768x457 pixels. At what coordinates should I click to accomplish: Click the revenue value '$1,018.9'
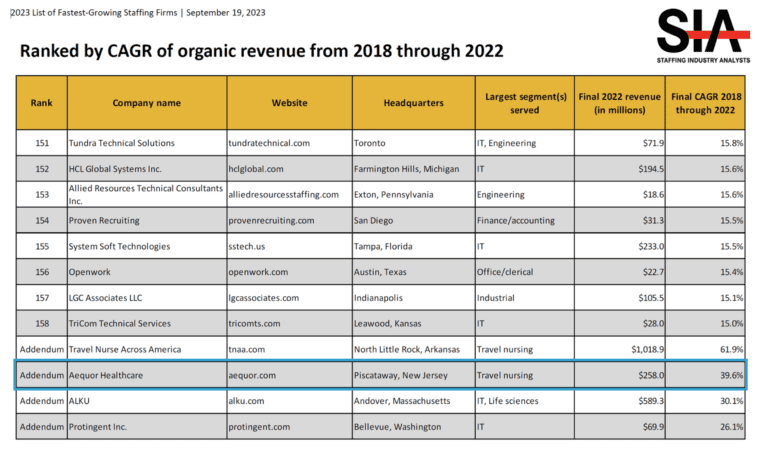648,349
